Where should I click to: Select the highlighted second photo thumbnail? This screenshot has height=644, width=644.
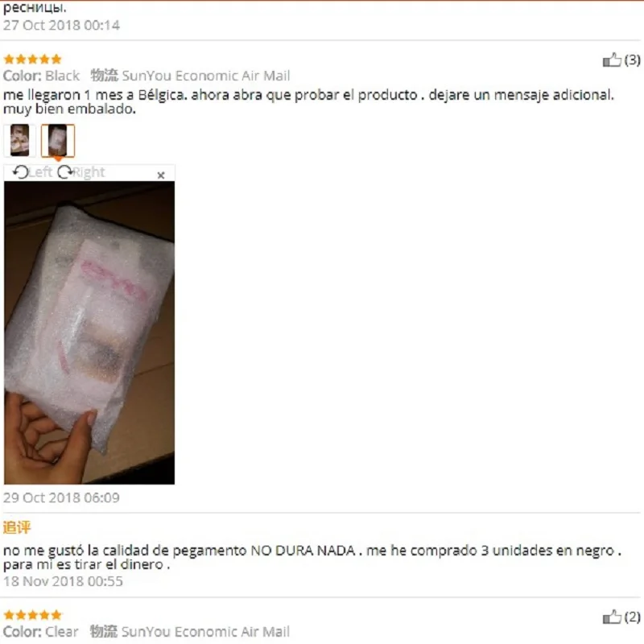[58, 140]
